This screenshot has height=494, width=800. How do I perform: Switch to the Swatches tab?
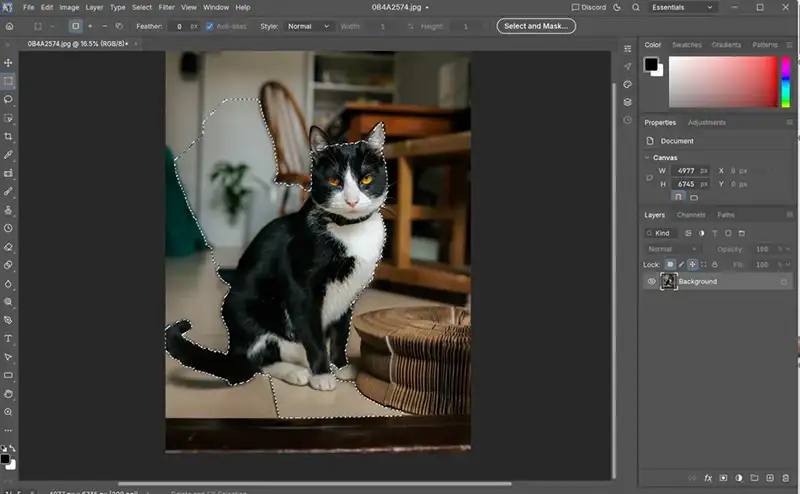[x=687, y=45]
